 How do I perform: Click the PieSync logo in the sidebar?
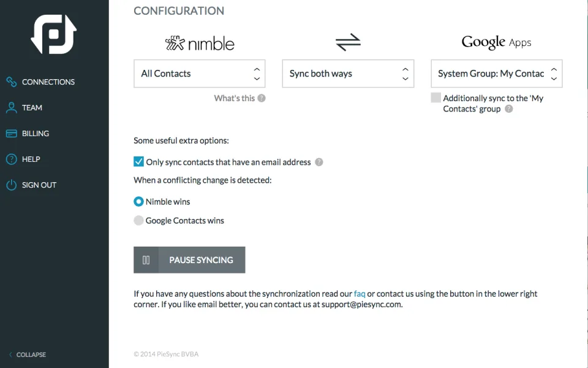tap(54, 34)
